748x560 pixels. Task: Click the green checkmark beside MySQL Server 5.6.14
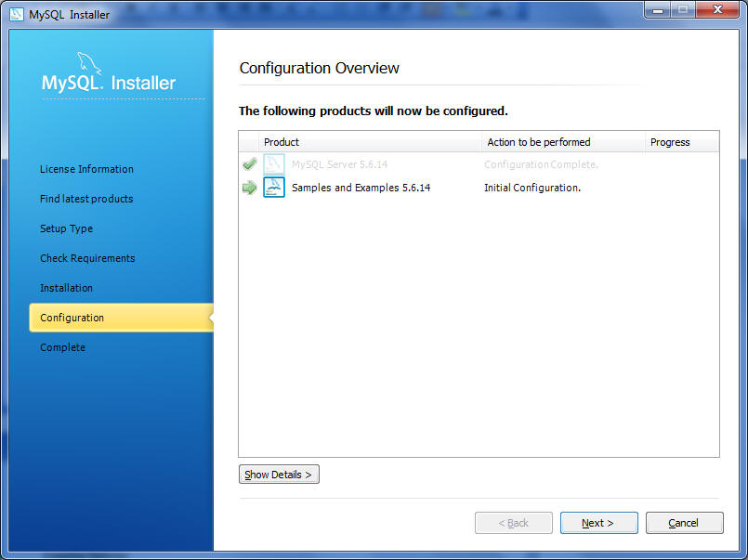click(x=250, y=164)
